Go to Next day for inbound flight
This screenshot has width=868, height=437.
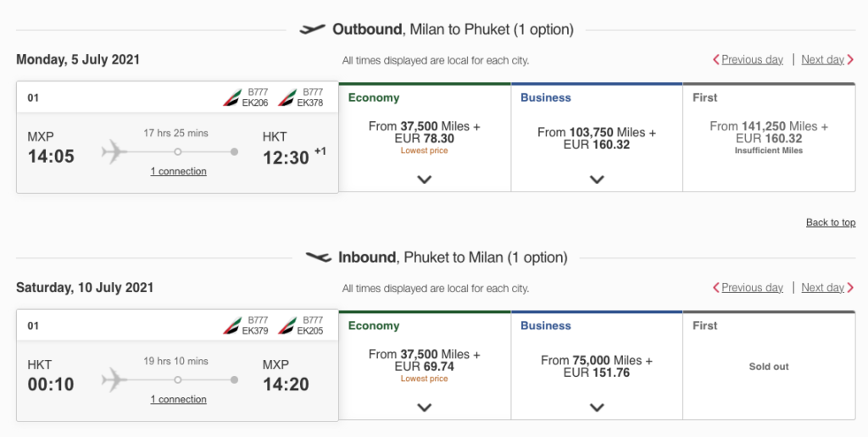point(827,288)
